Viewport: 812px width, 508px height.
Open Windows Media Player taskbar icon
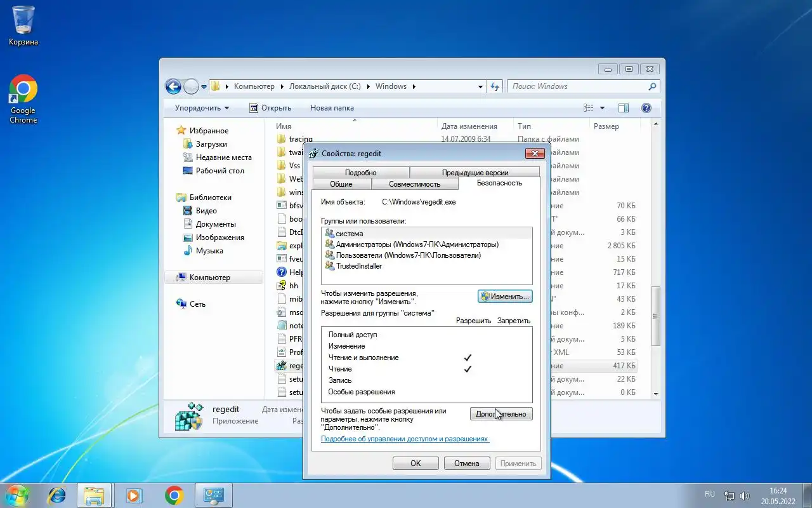134,495
